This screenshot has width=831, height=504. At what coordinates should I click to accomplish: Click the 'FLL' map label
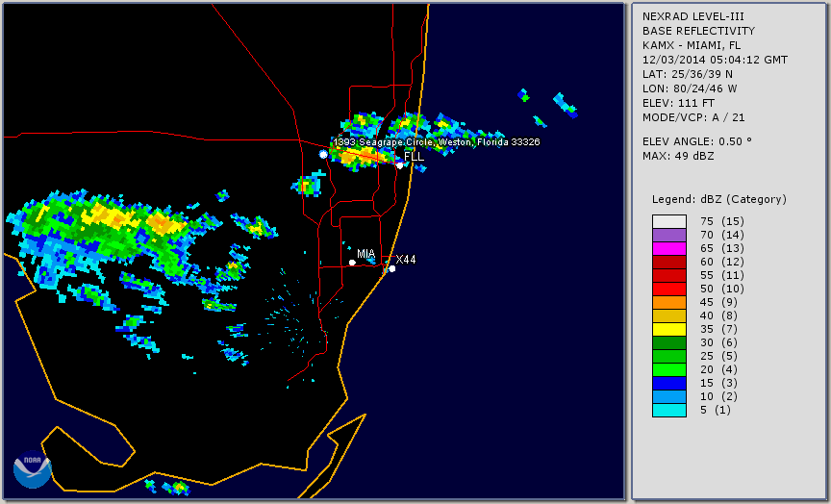(414, 157)
